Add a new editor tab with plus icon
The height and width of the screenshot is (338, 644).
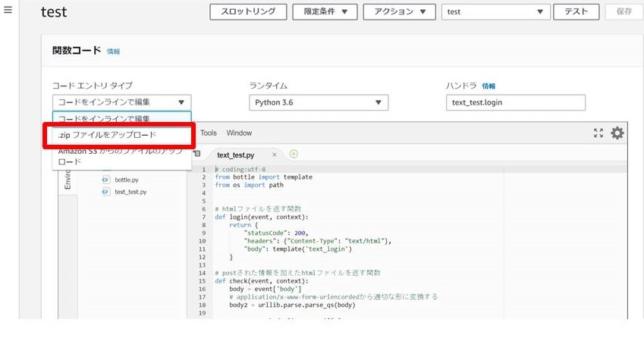coord(294,155)
